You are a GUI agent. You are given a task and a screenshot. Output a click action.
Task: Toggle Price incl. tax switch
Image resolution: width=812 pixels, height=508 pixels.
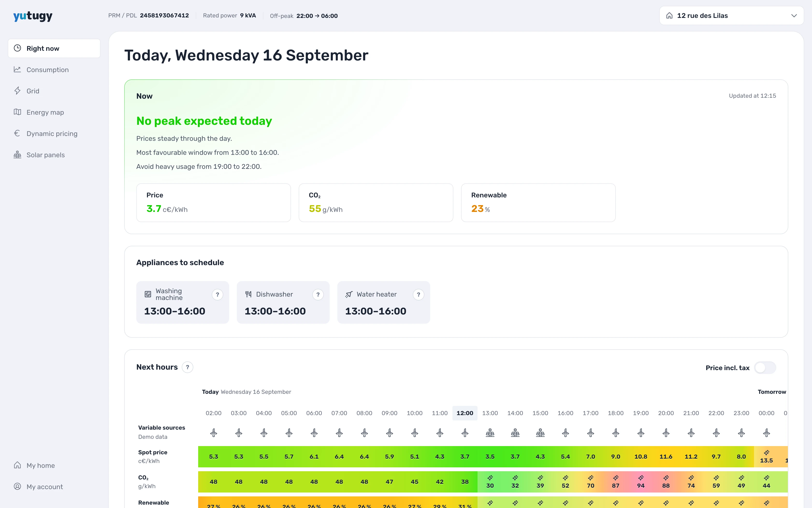[765, 367]
